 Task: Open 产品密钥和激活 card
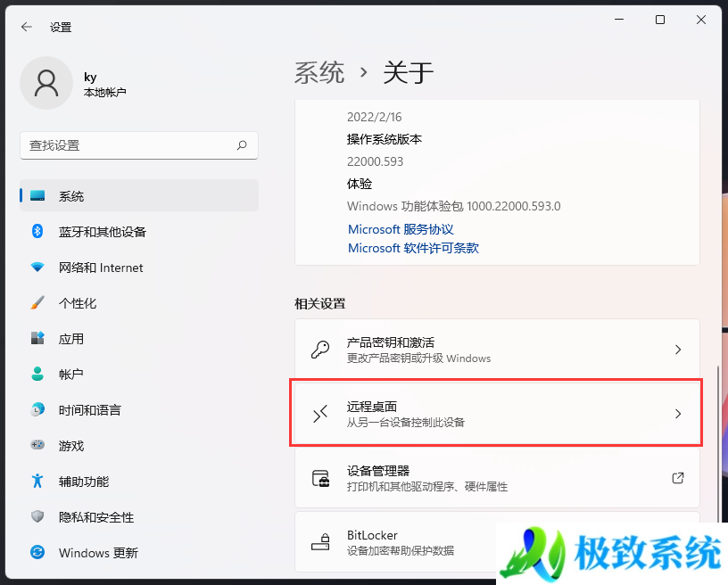497,350
